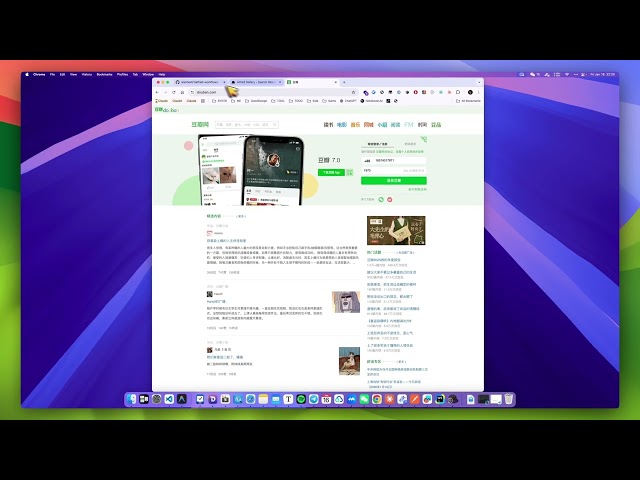Click the 下载豆瓣 App button
Screen dimensions: 640x480
point(331,173)
